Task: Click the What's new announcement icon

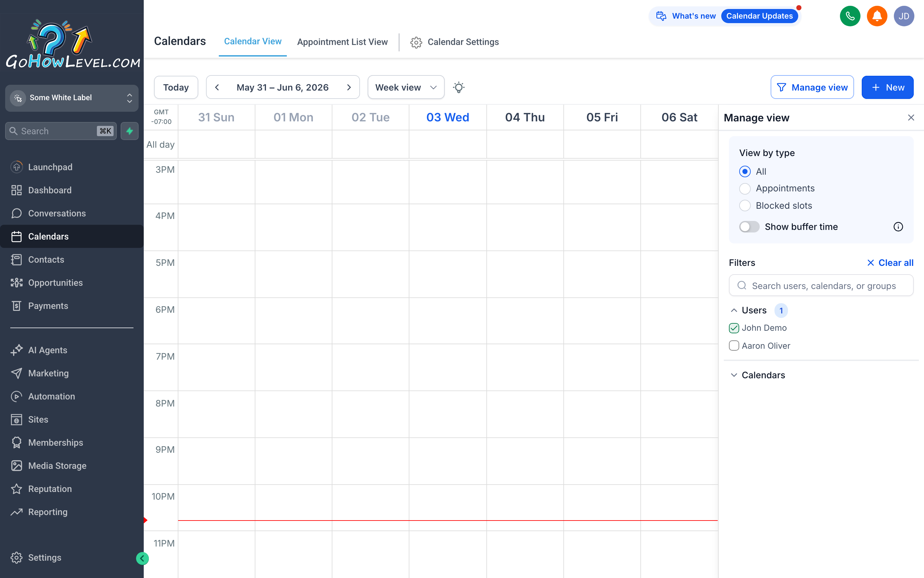Action: pos(661,16)
